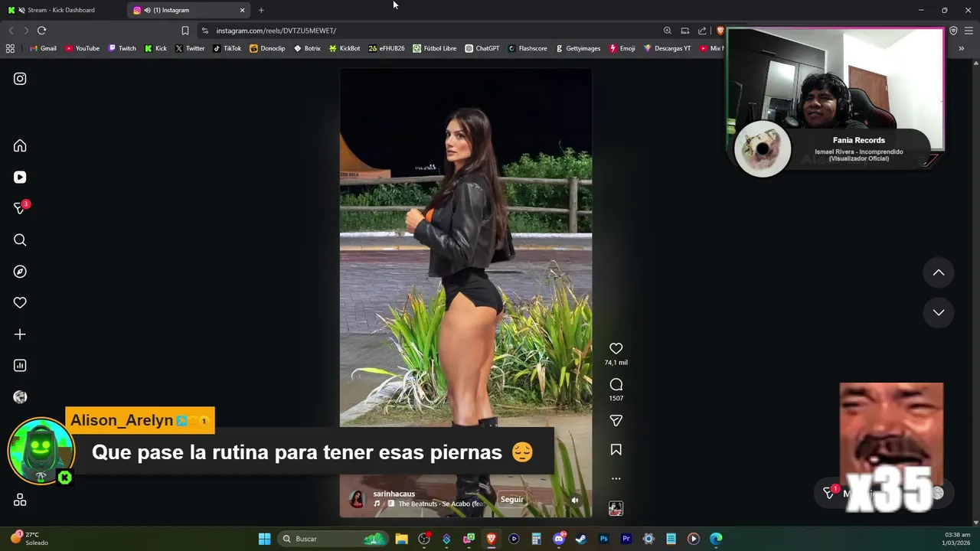Open the Brave Shields lion icon
Image resolution: width=980 pixels, height=551 pixels.
720,31
